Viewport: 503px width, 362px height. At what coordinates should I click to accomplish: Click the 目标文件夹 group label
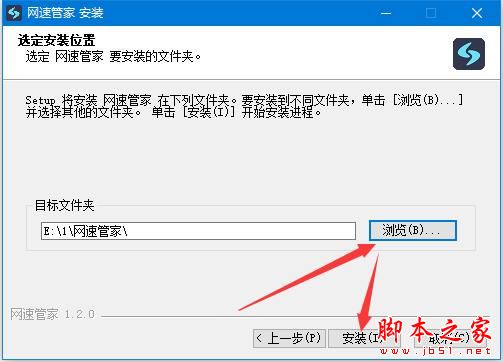[65, 205]
